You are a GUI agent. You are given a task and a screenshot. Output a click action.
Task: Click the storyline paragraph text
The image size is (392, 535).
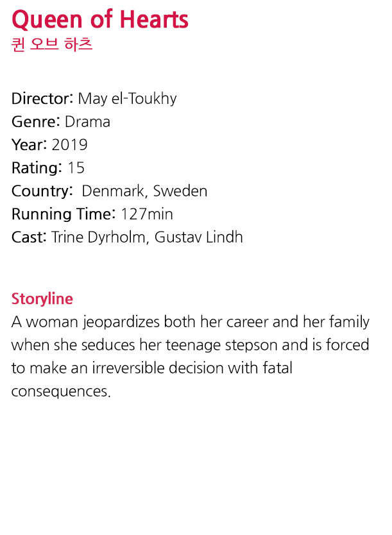(x=190, y=356)
